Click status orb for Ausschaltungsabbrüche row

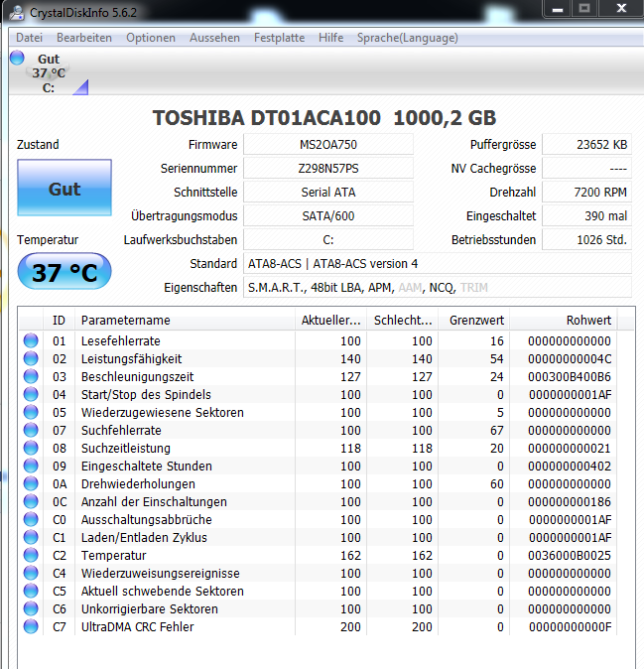click(31, 519)
